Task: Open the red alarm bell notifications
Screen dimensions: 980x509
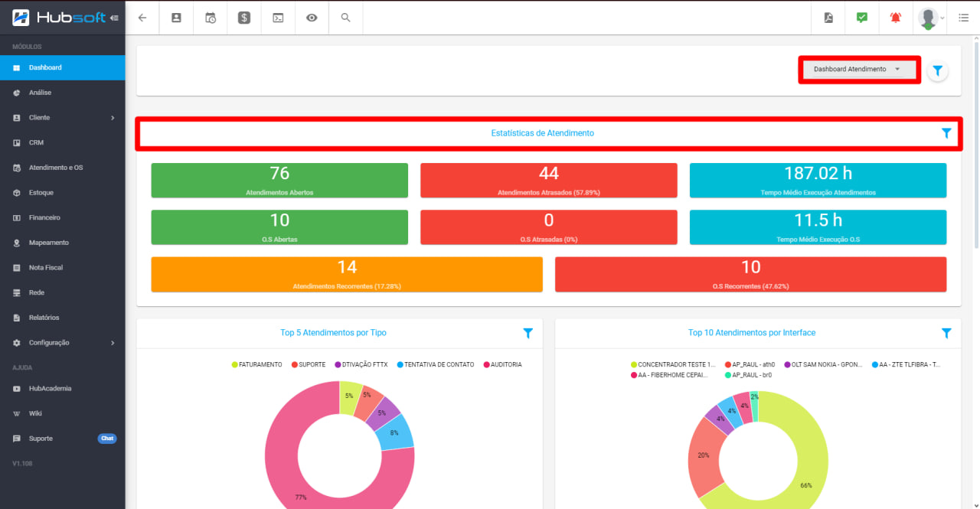Action: click(x=896, y=18)
